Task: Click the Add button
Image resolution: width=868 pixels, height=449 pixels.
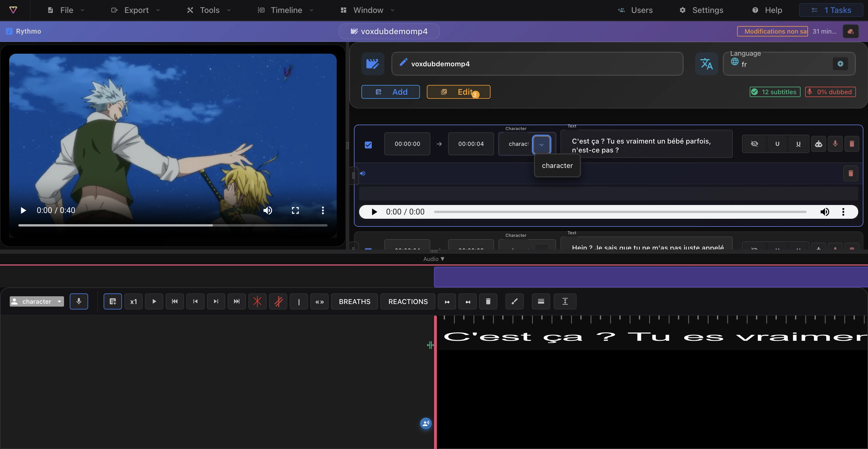Action: click(391, 92)
